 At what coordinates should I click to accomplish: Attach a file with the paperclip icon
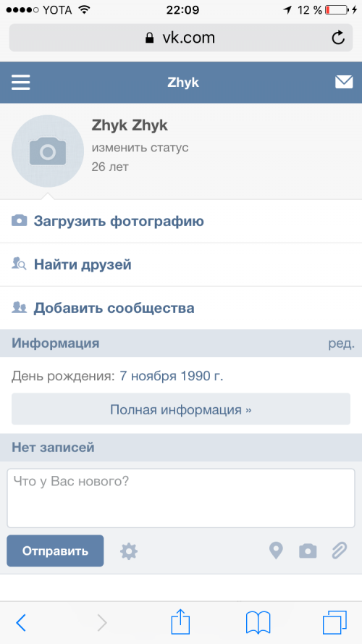340,551
